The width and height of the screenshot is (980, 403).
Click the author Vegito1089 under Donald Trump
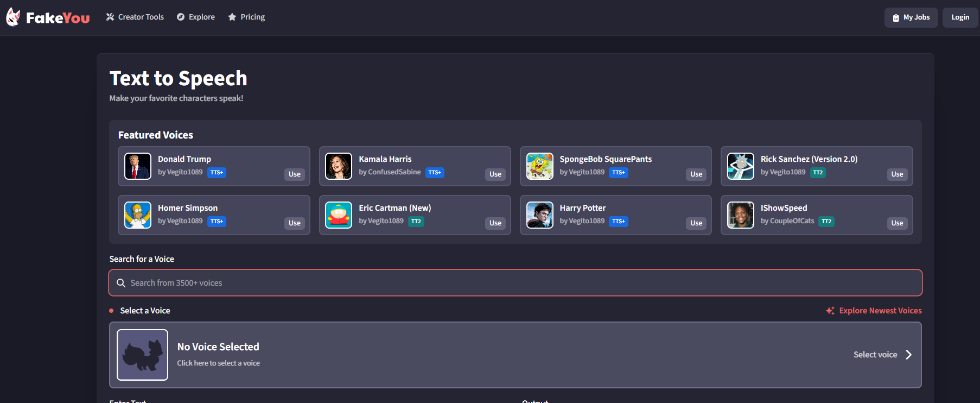click(185, 172)
